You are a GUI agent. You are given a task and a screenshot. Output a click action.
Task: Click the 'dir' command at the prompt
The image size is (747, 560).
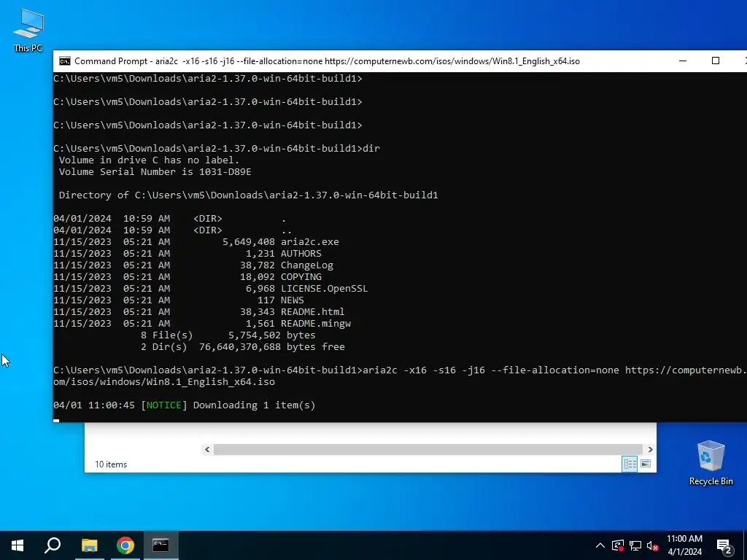(371, 149)
